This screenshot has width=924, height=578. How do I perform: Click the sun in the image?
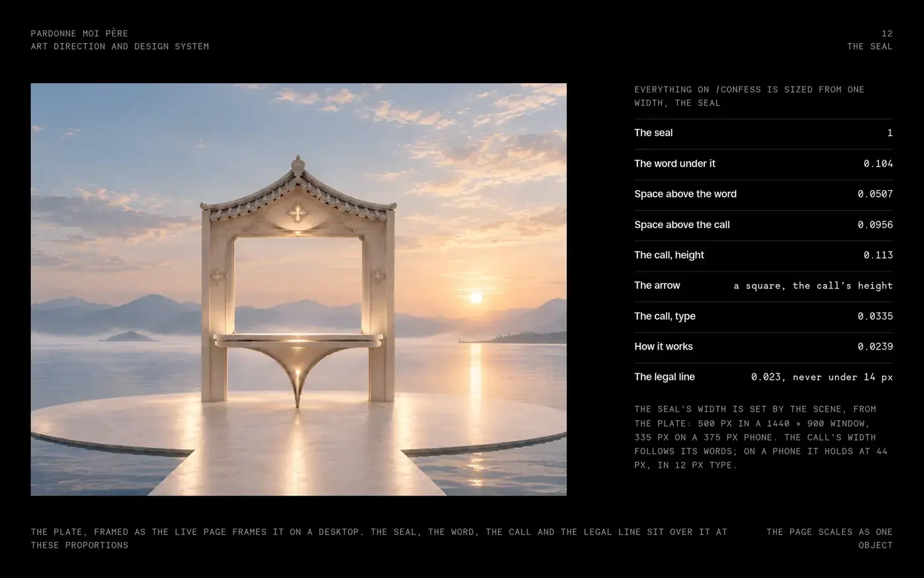tap(475, 298)
